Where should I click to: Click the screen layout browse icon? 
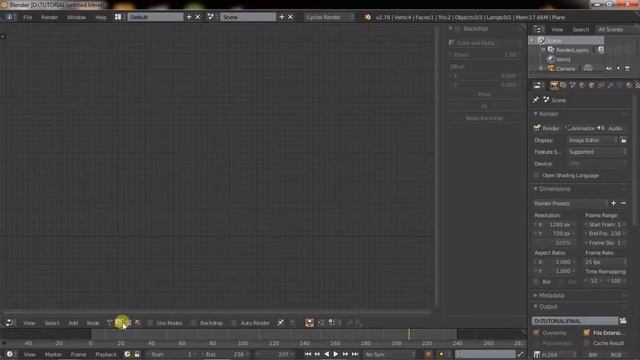118,17
